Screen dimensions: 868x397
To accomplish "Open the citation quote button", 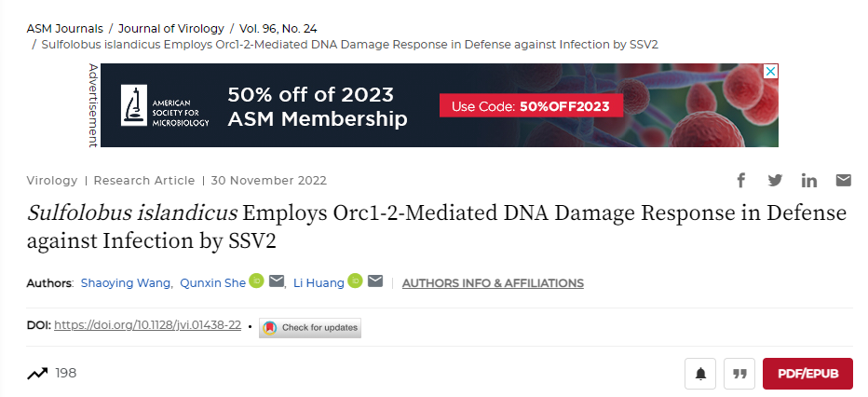I will (739, 374).
